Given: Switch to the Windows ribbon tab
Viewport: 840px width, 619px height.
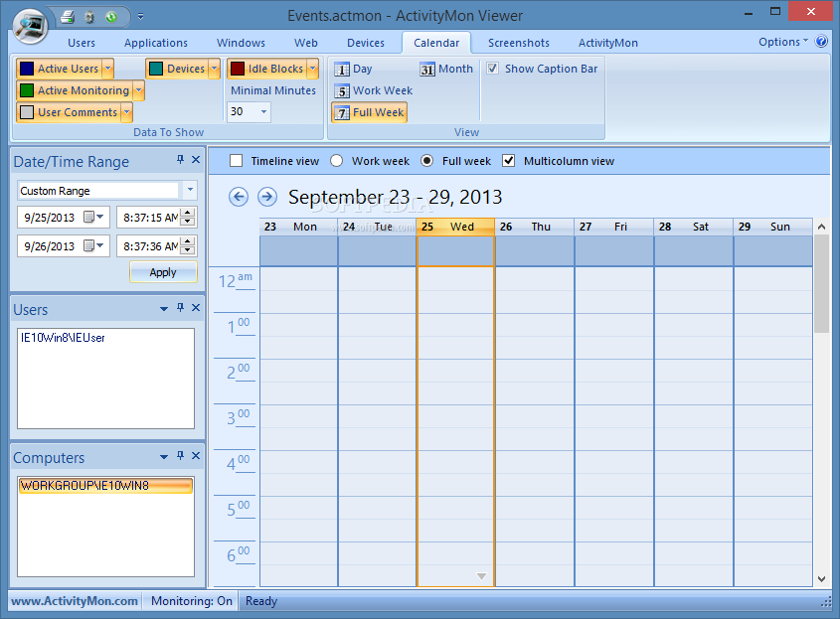Looking at the screenshot, I should point(241,43).
